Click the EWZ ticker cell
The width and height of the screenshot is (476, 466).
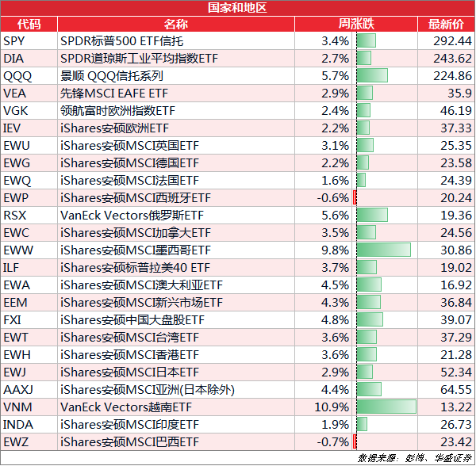[x=29, y=441]
